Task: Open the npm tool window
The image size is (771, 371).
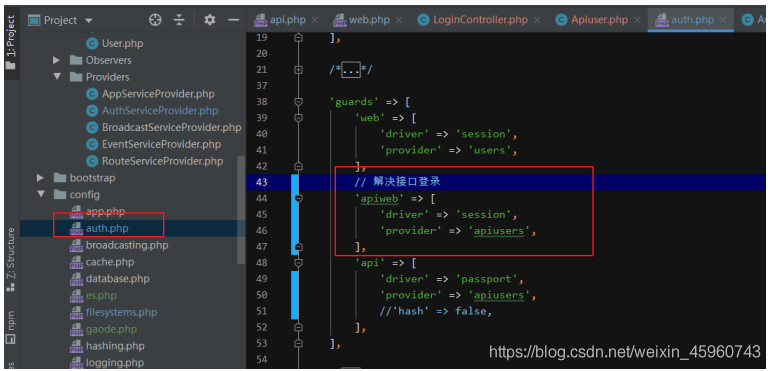Action: [x=10, y=327]
